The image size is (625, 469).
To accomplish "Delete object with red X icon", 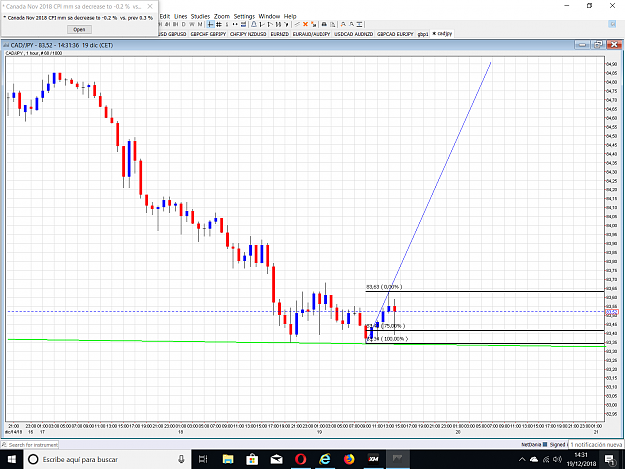I will pyautogui.click(x=305, y=24).
